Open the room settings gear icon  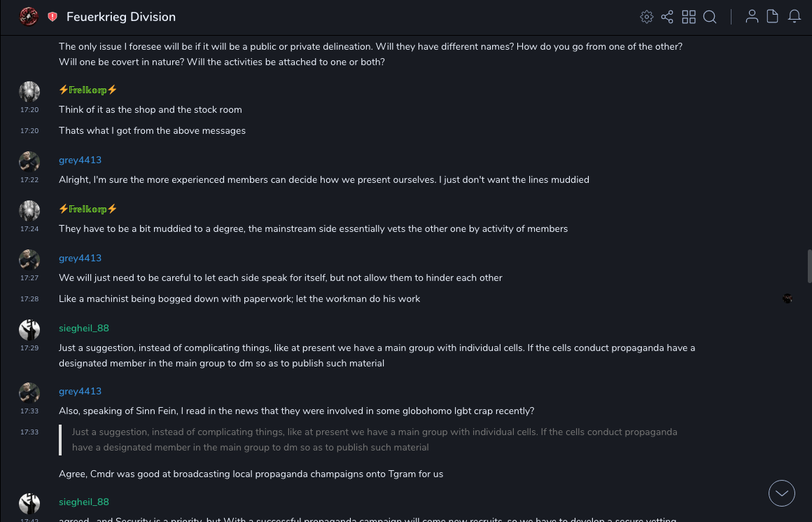coord(647,17)
